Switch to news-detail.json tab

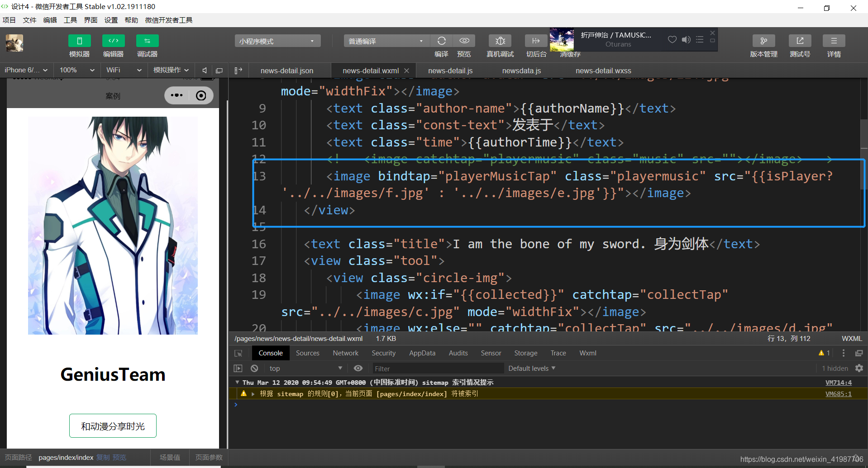click(x=287, y=71)
